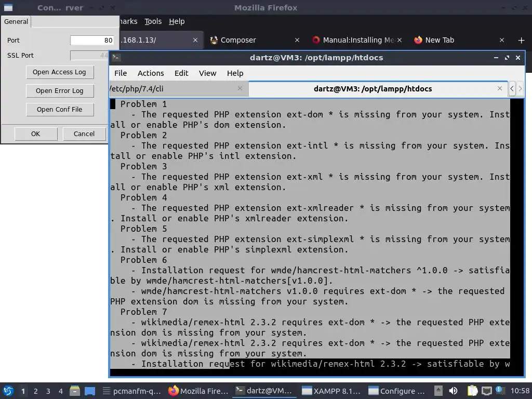This screenshot has height=399, width=532.
Task: Maximize the terminal window
Action: pyautogui.click(x=507, y=58)
